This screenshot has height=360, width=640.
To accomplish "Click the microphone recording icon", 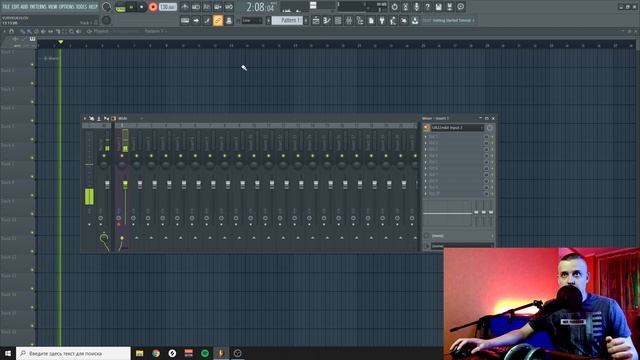I will coord(416,7).
